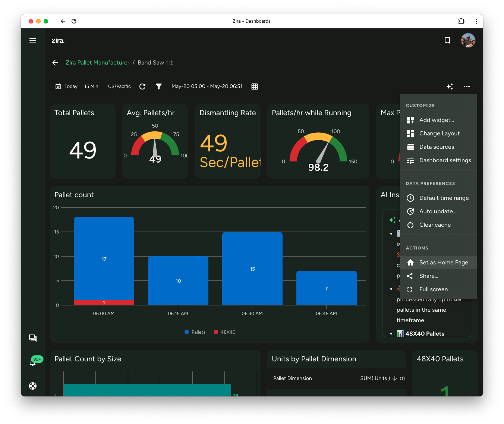
Task: Enter Full screen mode
Action: [x=438, y=289]
